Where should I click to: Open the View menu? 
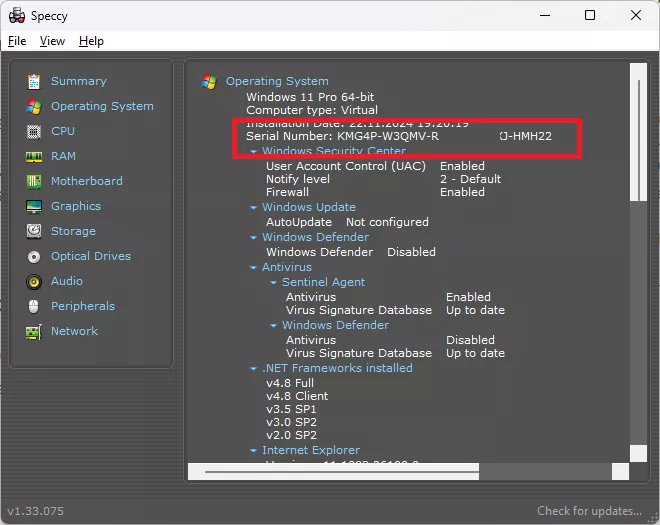pyautogui.click(x=52, y=41)
